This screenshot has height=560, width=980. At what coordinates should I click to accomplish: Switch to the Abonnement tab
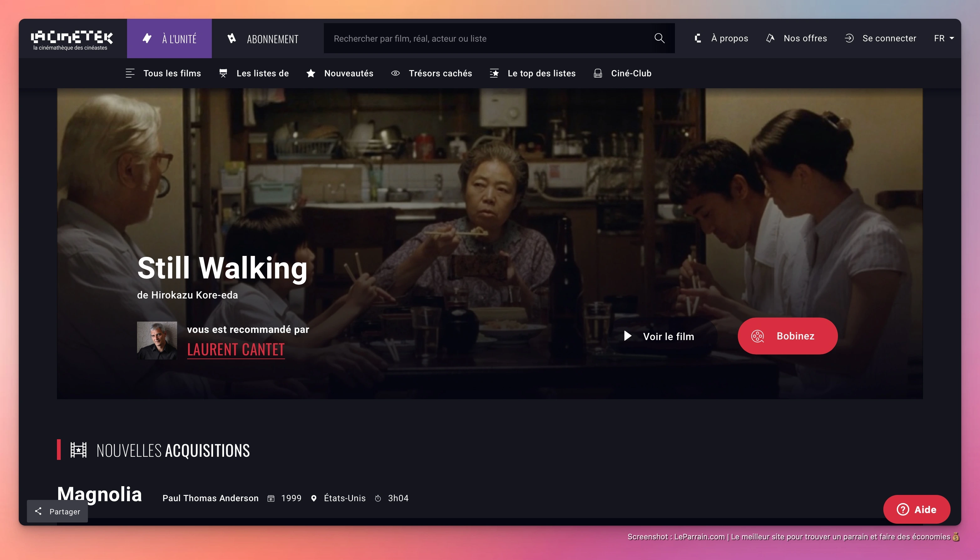(264, 38)
